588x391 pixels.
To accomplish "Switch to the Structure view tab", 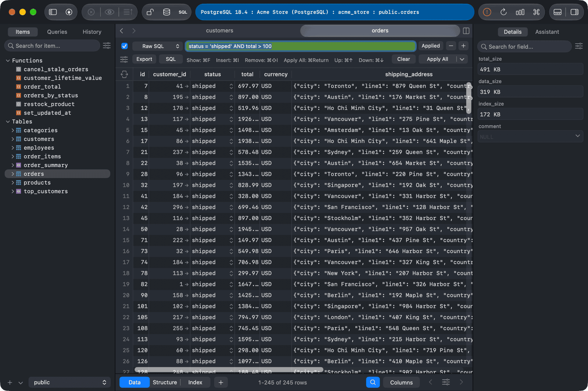I will (x=165, y=382).
